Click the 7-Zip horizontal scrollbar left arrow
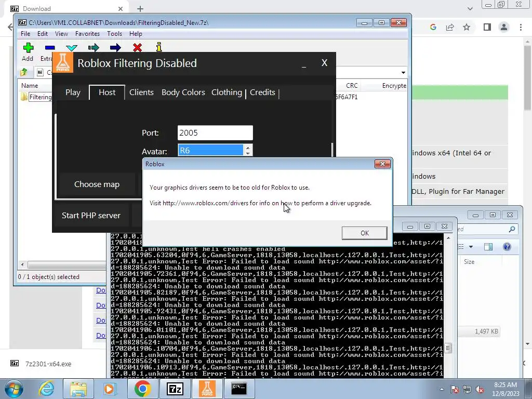The height and width of the screenshot is (399, 532). click(x=22, y=264)
